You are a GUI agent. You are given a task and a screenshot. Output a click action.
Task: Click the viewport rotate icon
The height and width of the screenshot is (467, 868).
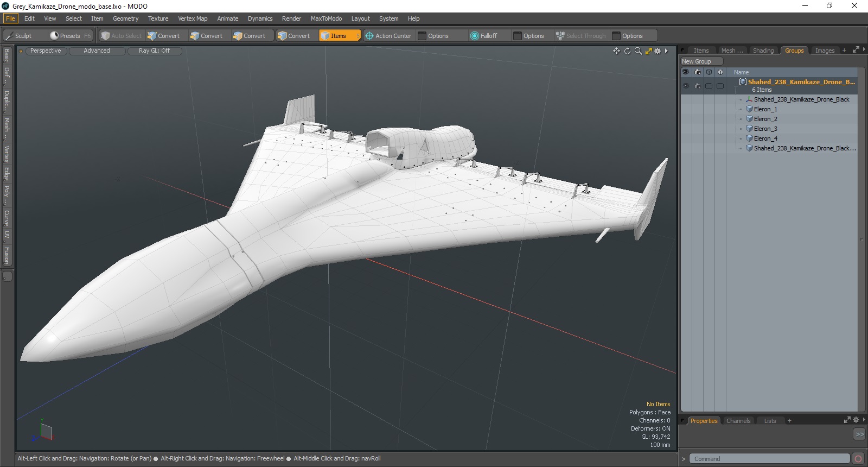pos(627,51)
